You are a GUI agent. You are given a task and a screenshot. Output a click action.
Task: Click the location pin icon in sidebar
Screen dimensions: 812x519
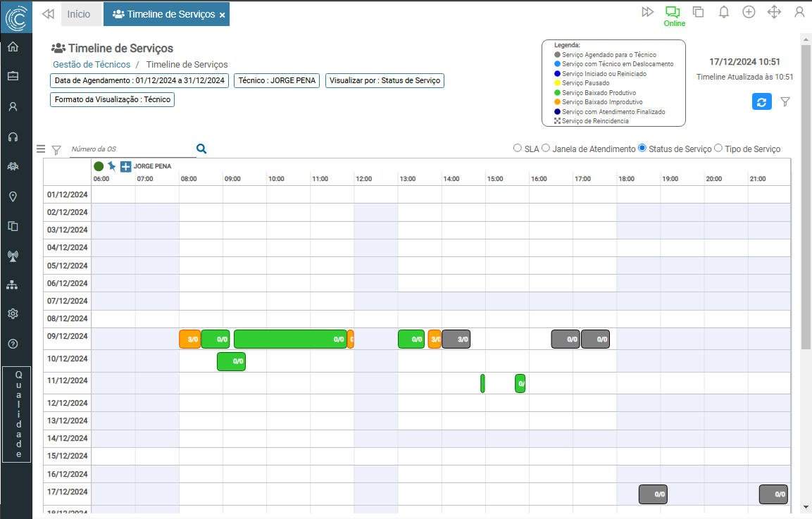[13, 196]
